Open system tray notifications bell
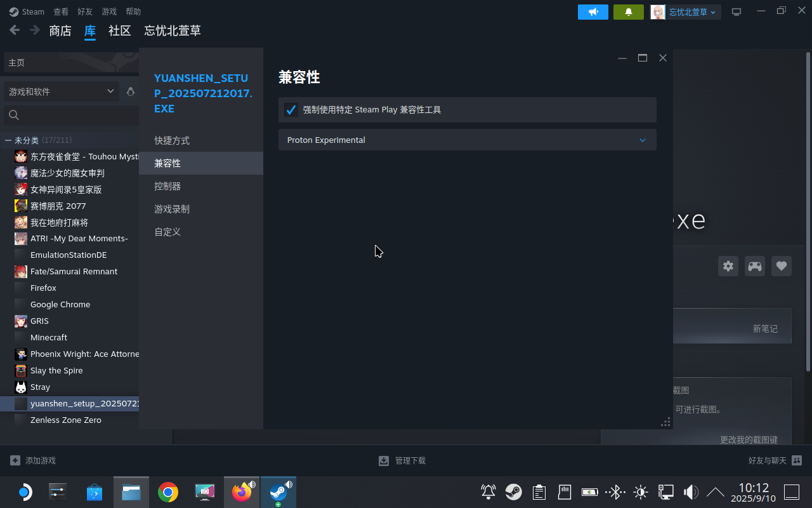The image size is (812, 508). pos(488,492)
